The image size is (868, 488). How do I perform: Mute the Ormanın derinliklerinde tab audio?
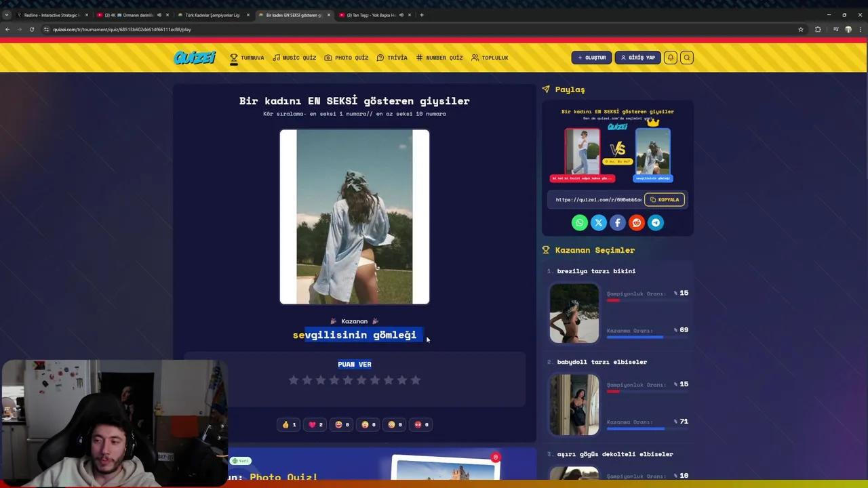[x=159, y=15]
